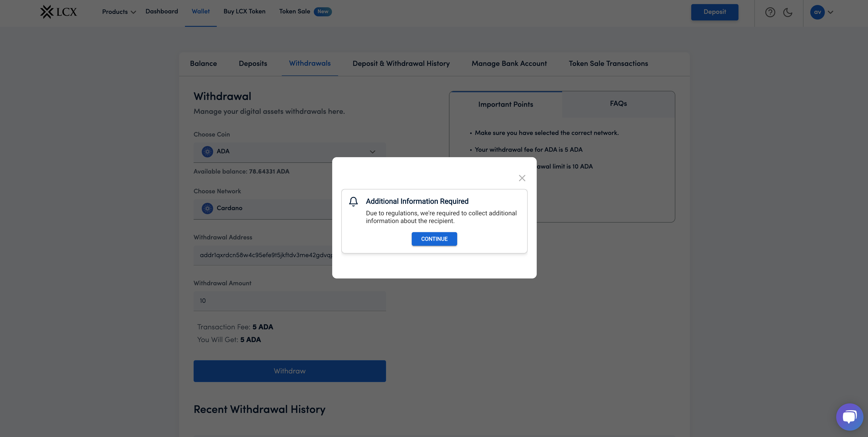Click the Additional Information Required heading

[x=417, y=201]
